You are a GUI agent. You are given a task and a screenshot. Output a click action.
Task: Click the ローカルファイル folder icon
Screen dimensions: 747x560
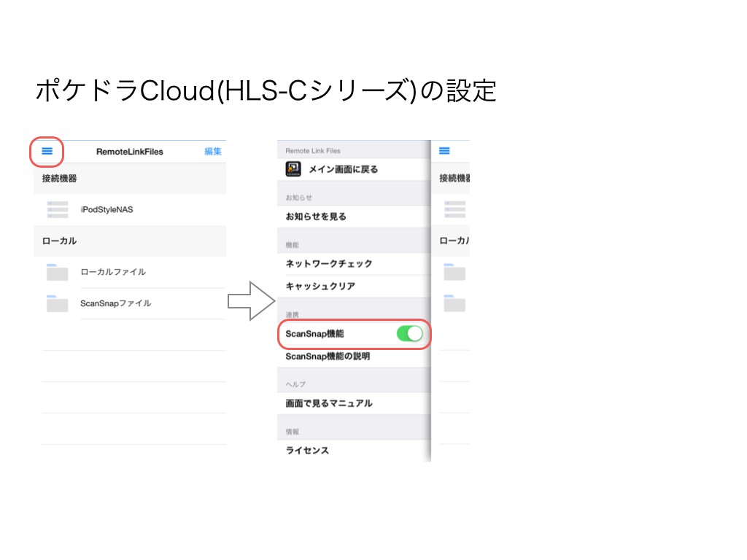click(57, 272)
